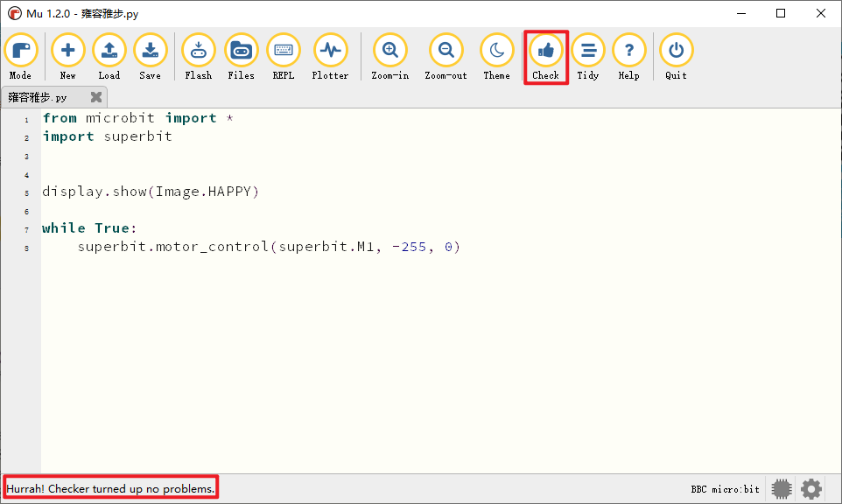The image size is (842, 504).
Task: Open Help documentation
Action: [628, 56]
